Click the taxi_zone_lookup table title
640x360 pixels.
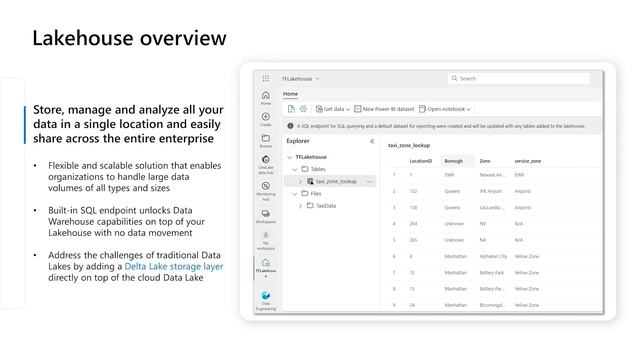click(x=409, y=145)
